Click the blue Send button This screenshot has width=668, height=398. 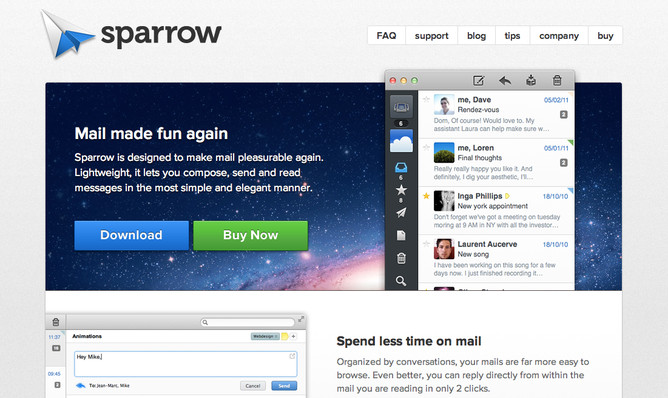coord(284,386)
